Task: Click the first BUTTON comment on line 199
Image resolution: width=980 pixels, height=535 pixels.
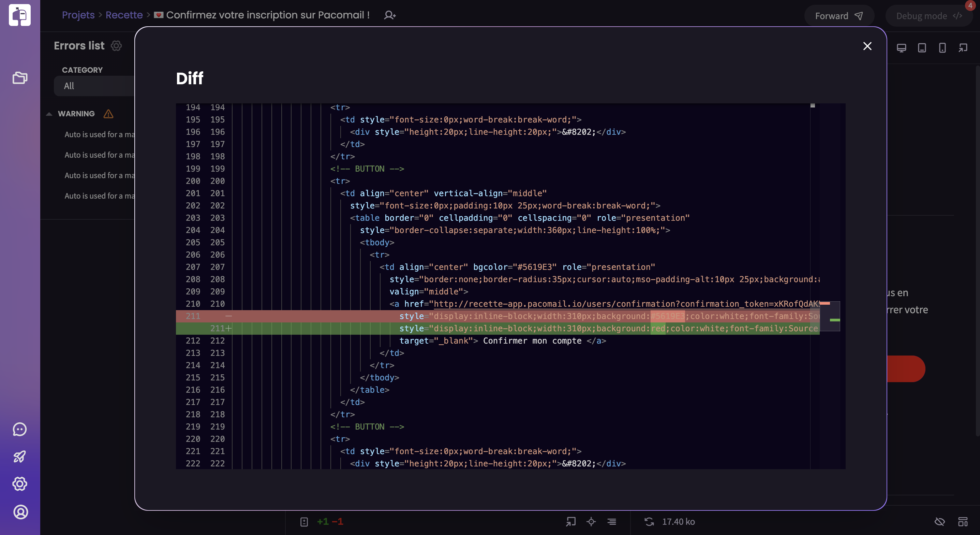Action: (367, 169)
